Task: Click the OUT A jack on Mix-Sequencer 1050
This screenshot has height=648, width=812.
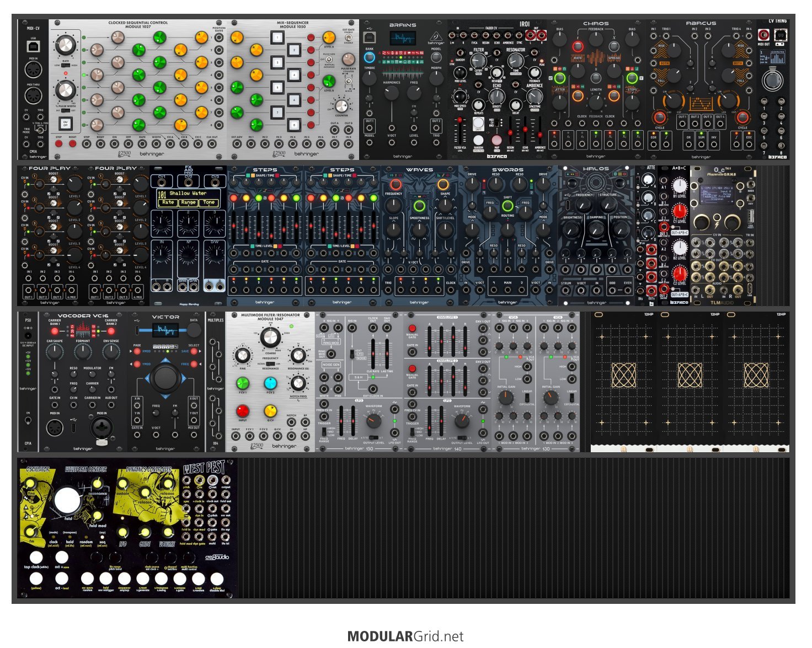Action: tap(335, 131)
